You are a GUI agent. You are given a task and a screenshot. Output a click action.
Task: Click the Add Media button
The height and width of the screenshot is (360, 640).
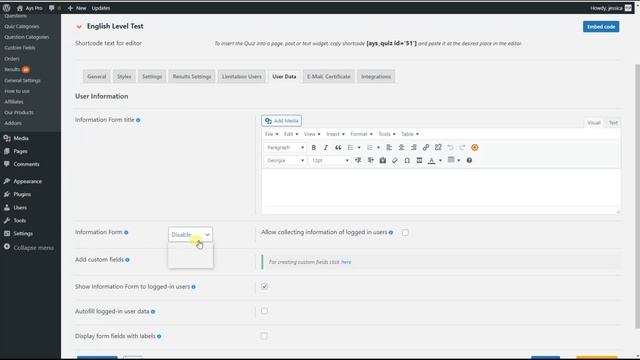[282, 121]
